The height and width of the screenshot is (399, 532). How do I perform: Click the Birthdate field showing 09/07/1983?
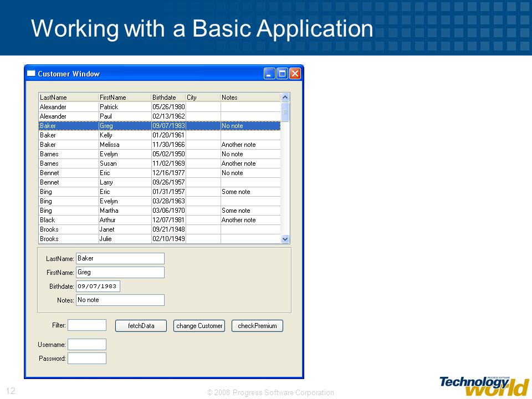98,286
